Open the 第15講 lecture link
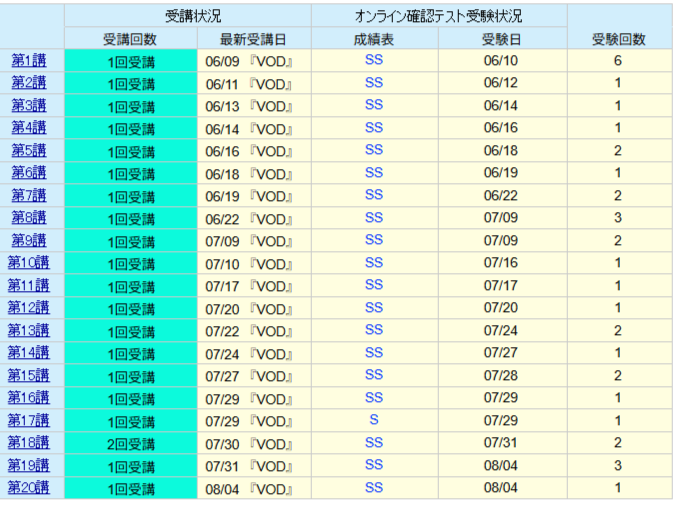Image resolution: width=679 pixels, height=507 pixels. pos(29,375)
